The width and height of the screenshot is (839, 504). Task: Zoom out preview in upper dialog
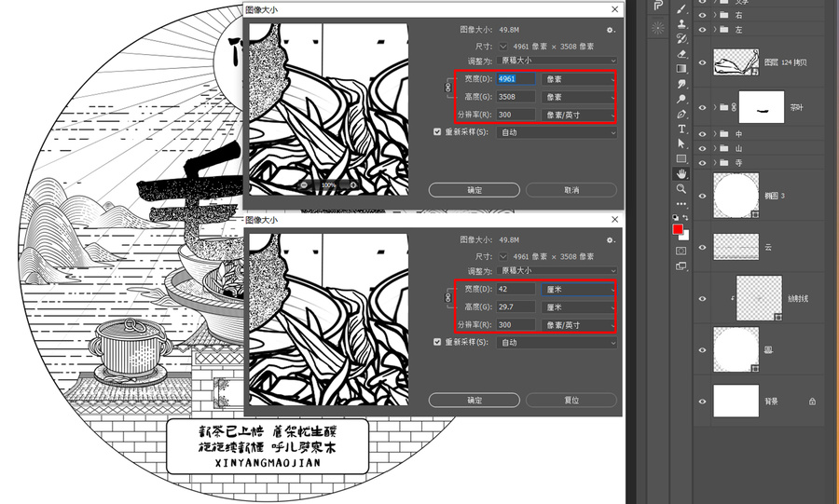tap(304, 185)
